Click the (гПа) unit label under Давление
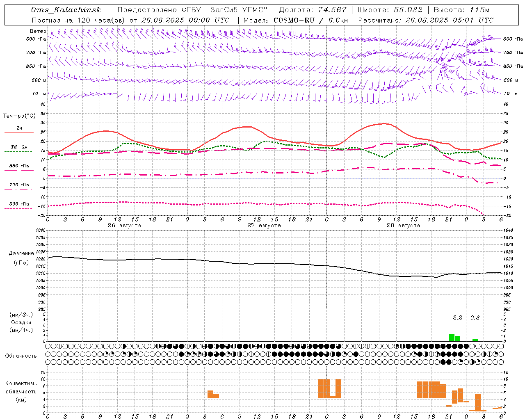Image resolution: width=525 pixels, height=420 pixels. [x=21, y=263]
